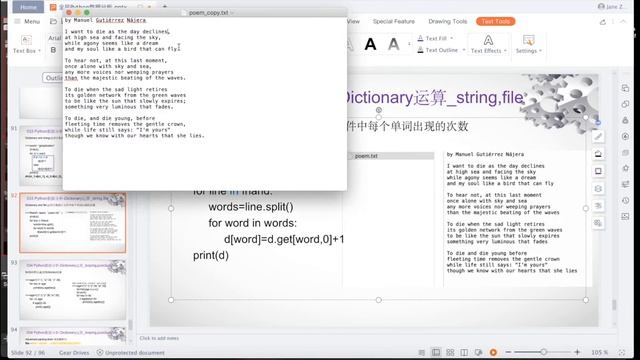Viewport: 640px width, 360px height.
Task: Click the picture icon in the right sidebar
Action: (x=625, y=216)
